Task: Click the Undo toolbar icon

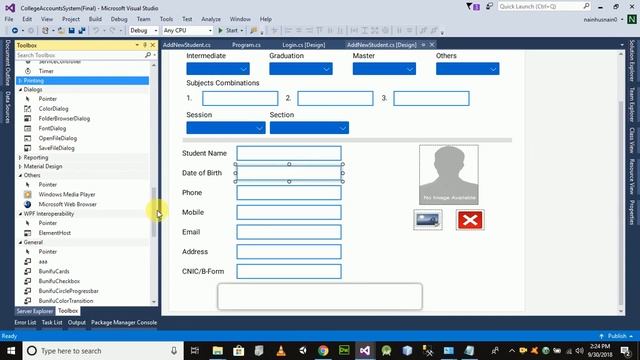Action: [x=96, y=31]
